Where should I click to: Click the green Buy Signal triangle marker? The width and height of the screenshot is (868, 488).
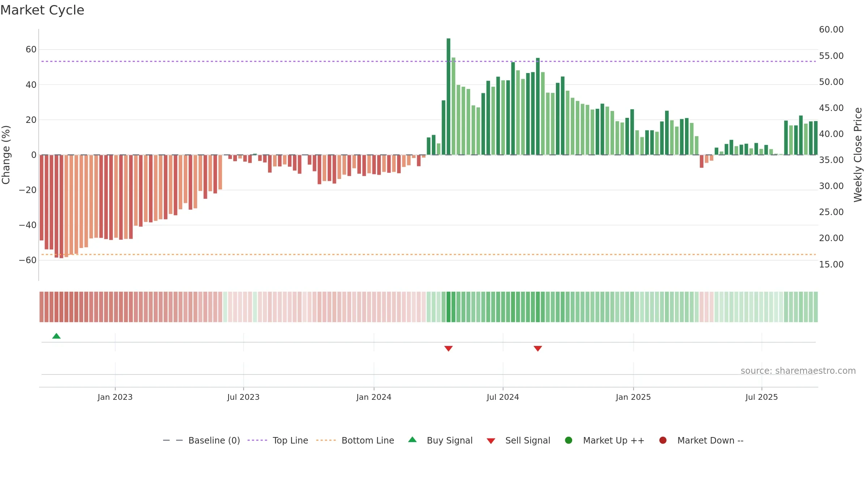click(56, 336)
